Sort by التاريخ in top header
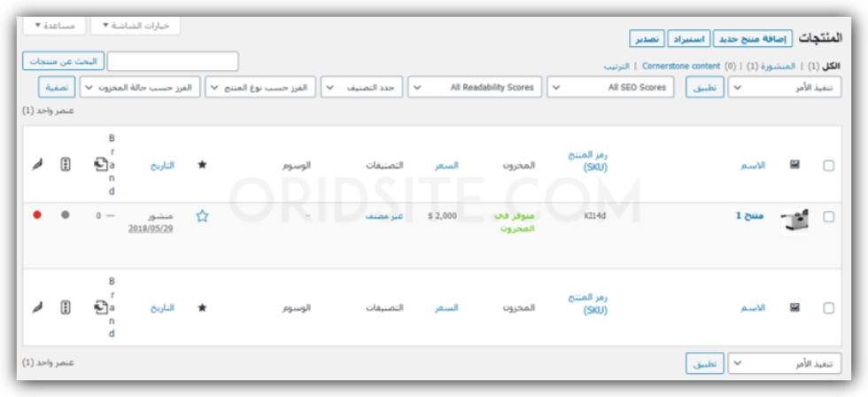Viewport: 868px width, 397px height. click(162, 165)
